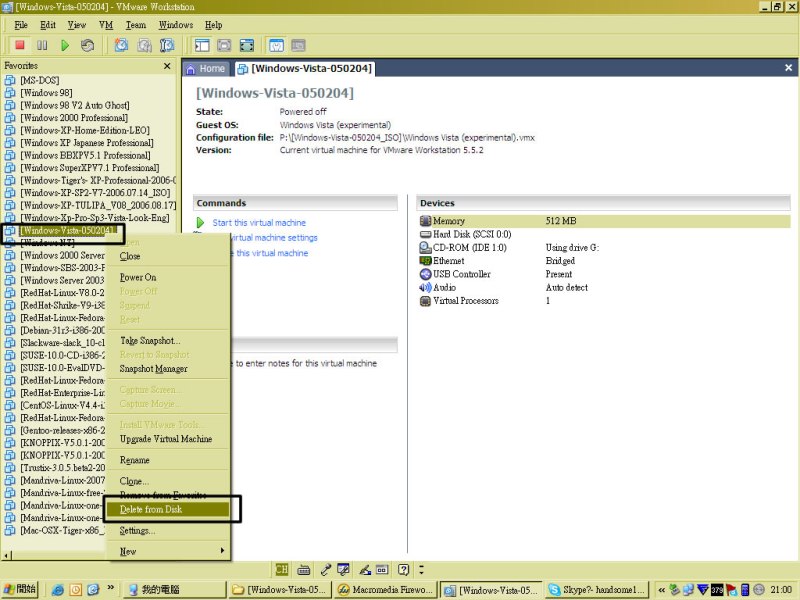Click the Reset toolbar icon

(x=87, y=45)
